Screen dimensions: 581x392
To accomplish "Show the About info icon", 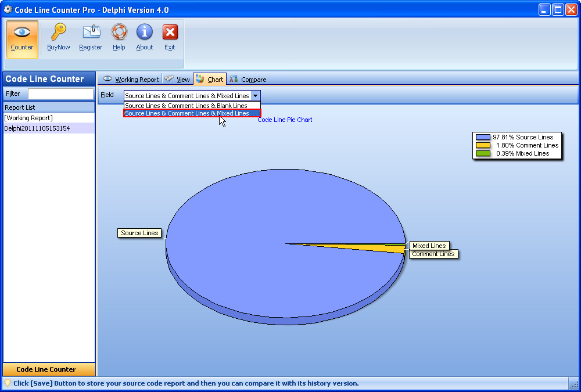I will click(x=144, y=33).
